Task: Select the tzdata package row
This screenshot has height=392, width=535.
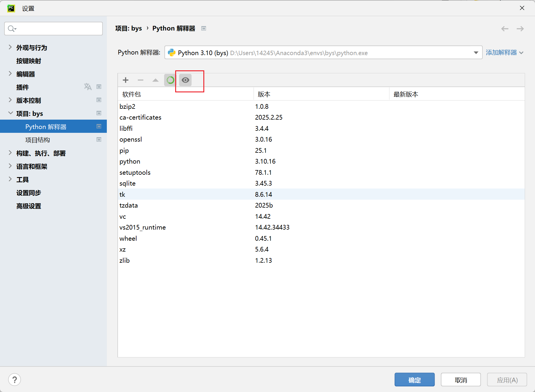Action: click(321, 205)
